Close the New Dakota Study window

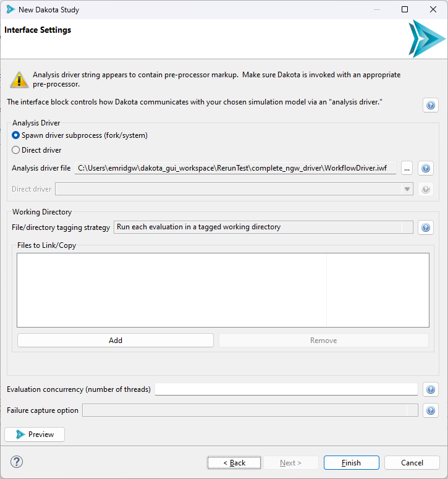pyautogui.click(x=433, y=9)
